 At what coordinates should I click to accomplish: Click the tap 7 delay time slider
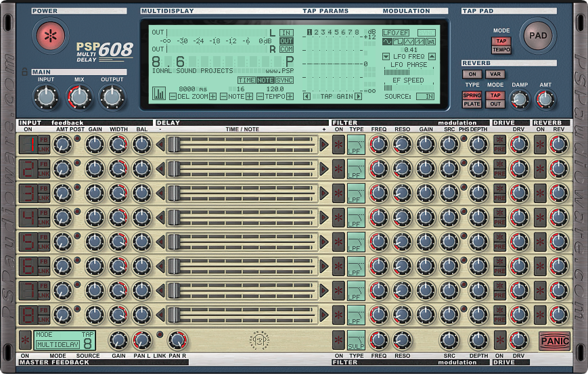pos(242,291)
